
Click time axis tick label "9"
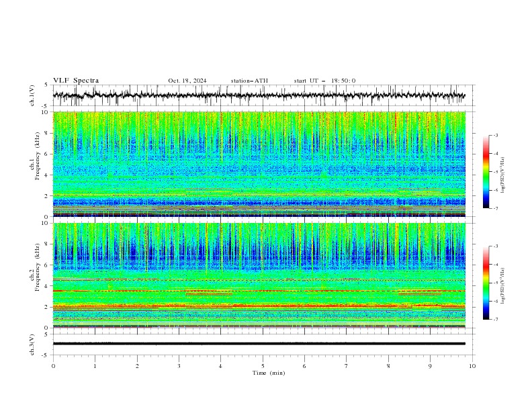(430, 366)
